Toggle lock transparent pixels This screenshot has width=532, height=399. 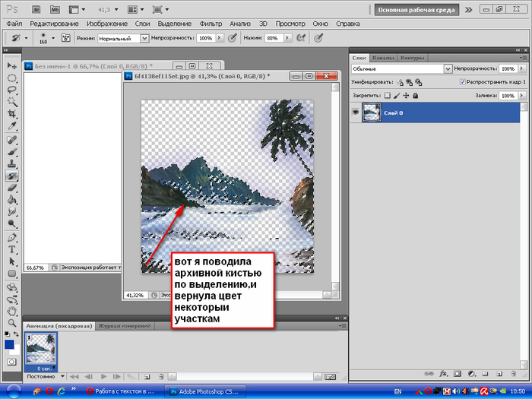point(387,96)
